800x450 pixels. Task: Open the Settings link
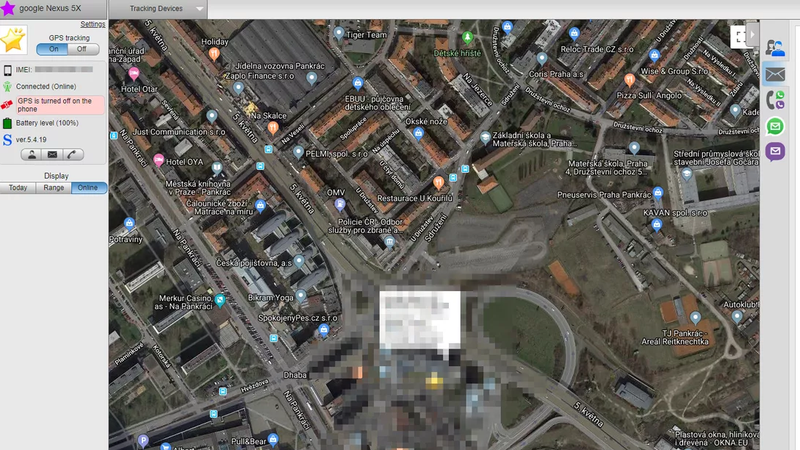coord(92,24)
